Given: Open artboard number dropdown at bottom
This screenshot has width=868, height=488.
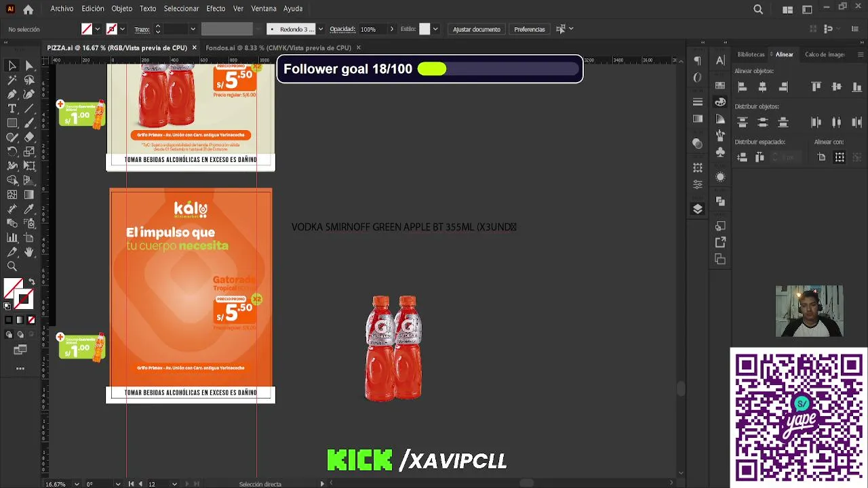Looking at the screenshot, I should pyautogui.click(x=174, y=484).
